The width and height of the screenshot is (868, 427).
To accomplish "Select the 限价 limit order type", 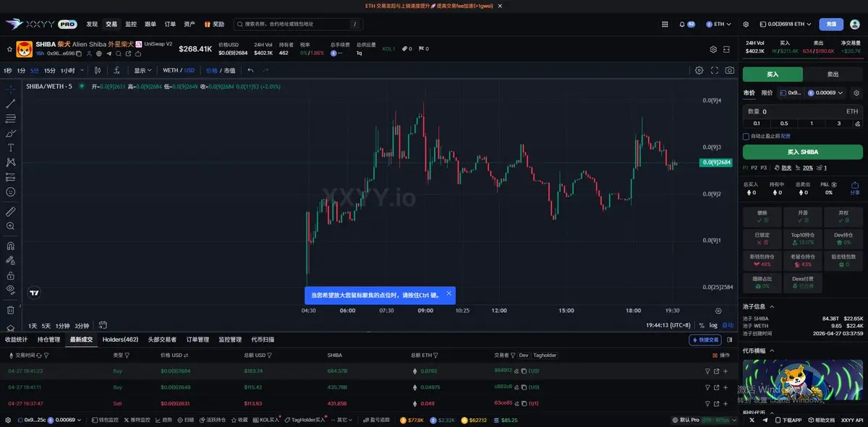I will coord(767,92).
